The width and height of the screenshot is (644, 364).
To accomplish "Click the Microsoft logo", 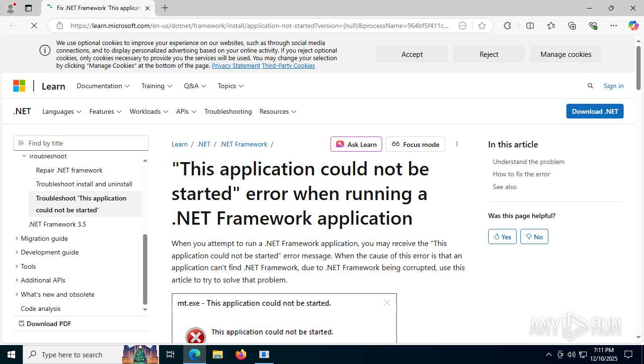I will point(19,86).
